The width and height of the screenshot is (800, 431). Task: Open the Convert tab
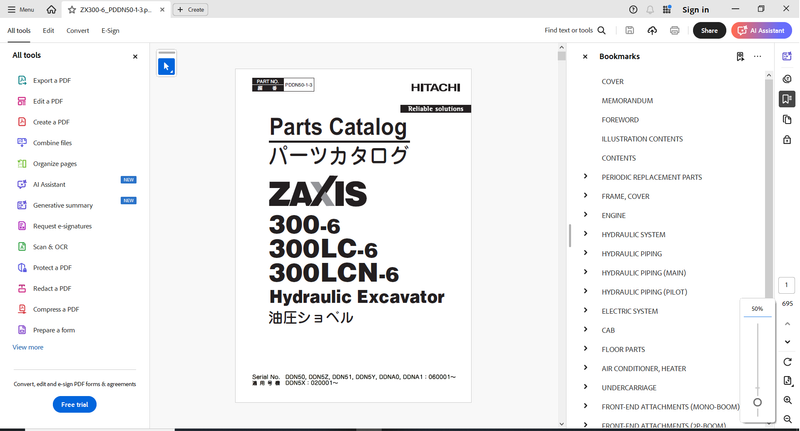(x=78, y=31)
